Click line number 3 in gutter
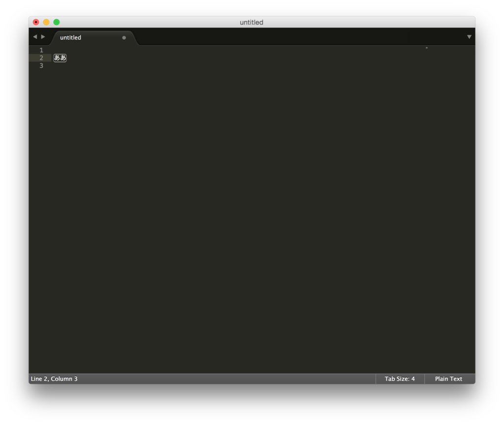Screen dimensions: 504x425 (41, 65)
